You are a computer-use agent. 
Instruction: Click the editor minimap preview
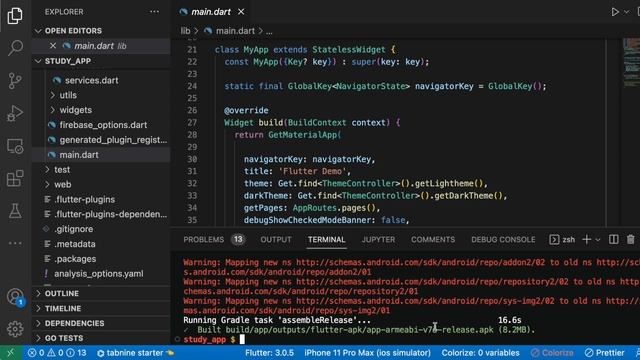(x=631, y=62)
